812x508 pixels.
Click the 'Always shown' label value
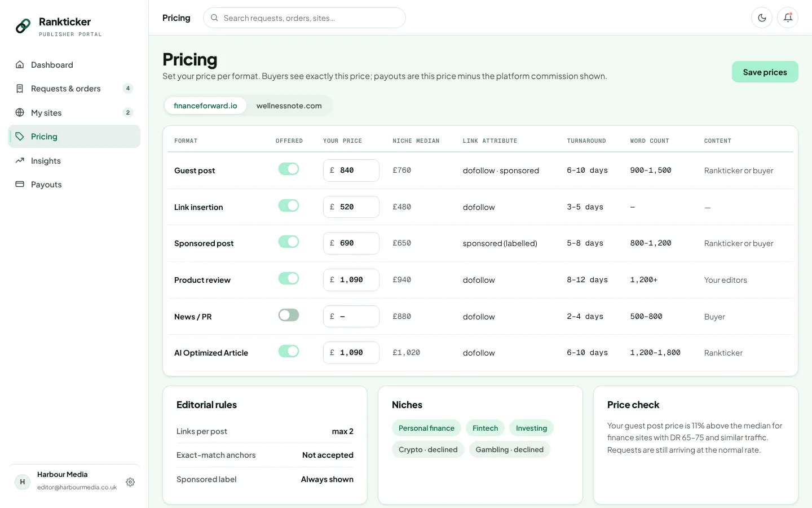click(x=327, y=479)
